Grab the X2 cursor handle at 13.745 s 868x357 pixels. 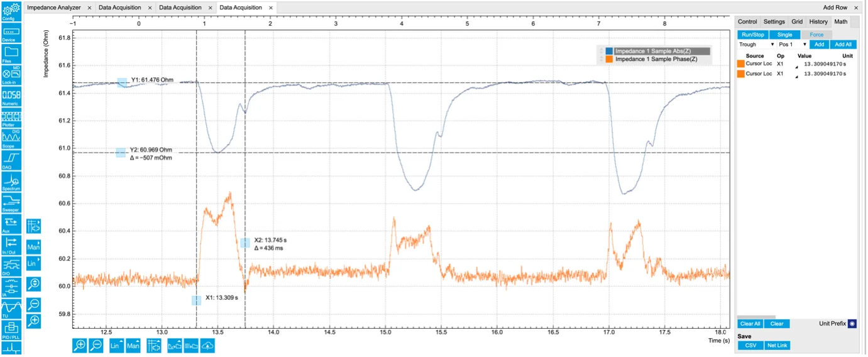(245, 243)
